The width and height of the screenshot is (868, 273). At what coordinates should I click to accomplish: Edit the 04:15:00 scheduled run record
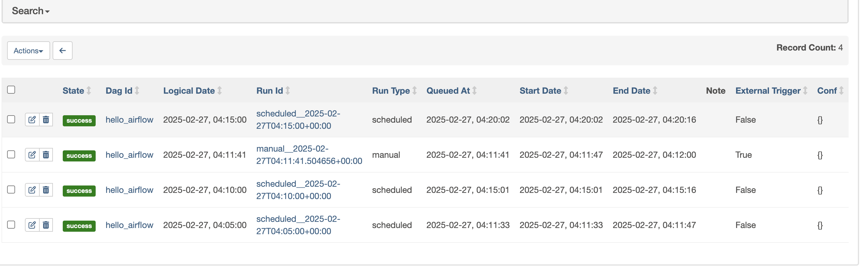click(32, 120)
